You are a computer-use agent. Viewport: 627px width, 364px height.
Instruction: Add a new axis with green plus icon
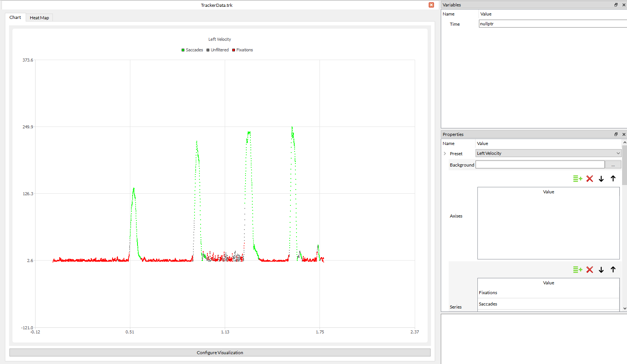pyautogui.click(x=578, y=179)
